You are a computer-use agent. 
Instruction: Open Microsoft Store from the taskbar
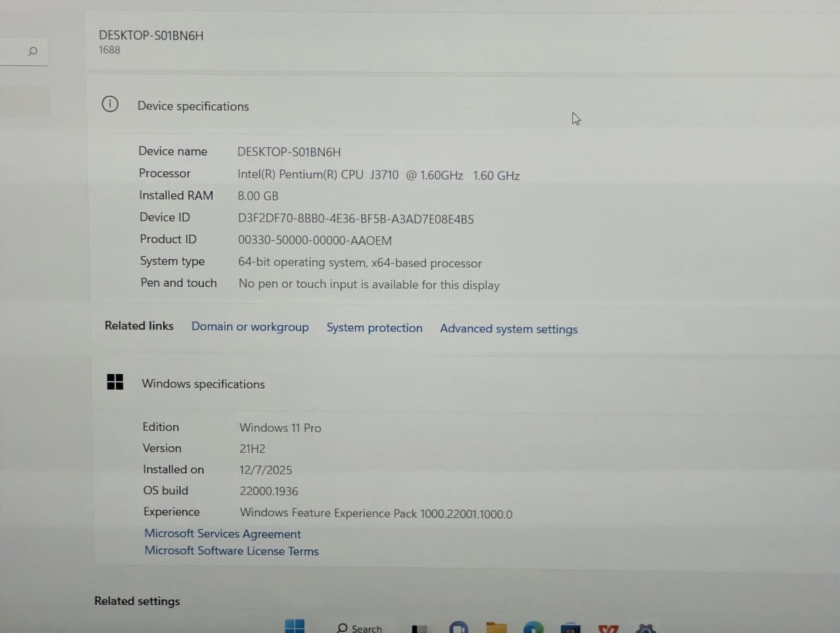[x=570, y=628]
